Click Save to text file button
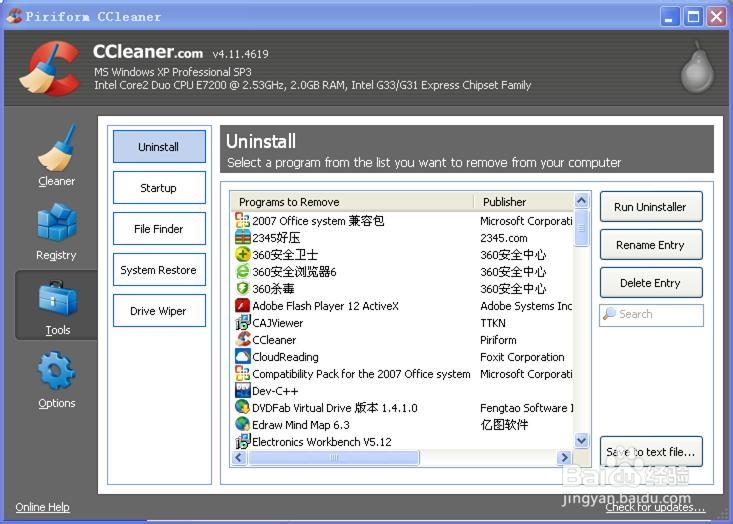 pos(651,452)
